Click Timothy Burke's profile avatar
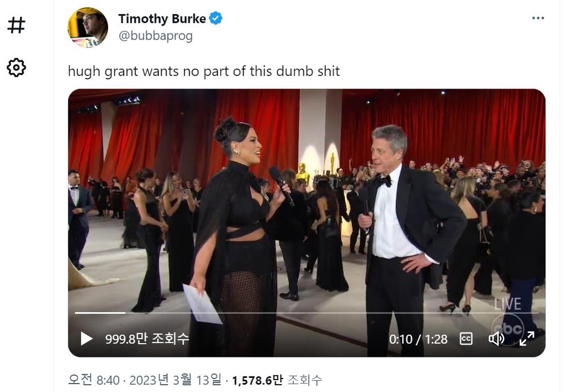Image resolution: width=581 pixels, height=392 pixels. [88, 27]
